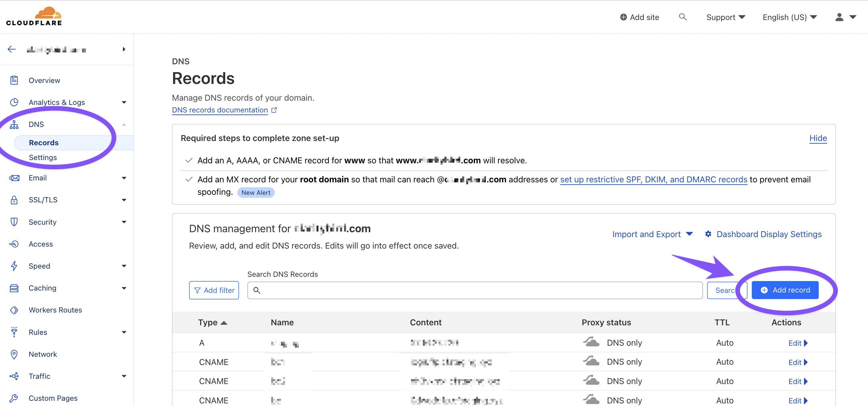Click the Rules funnel icon
This screenshot has height=406, width=868.
(x=14, y=332)
